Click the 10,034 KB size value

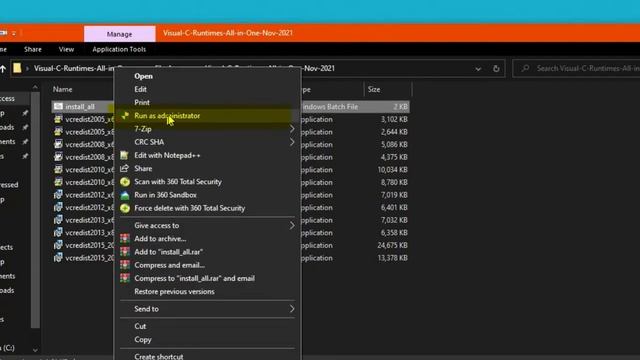coord(393,170)
